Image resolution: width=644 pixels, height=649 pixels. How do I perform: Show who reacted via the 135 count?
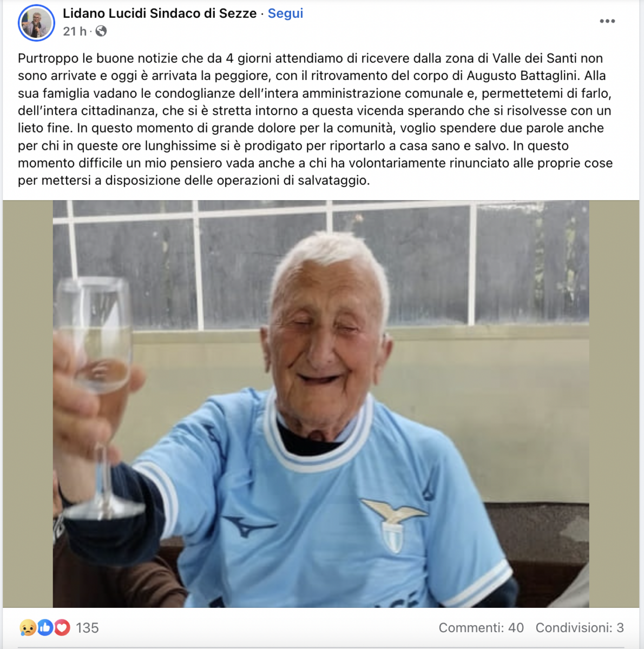(x=87, y=628)
